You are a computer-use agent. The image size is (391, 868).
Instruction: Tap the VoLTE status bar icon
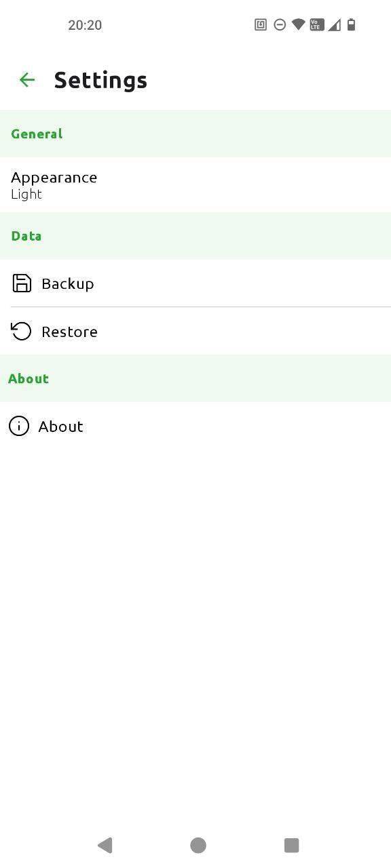click(x=316, y=24)
